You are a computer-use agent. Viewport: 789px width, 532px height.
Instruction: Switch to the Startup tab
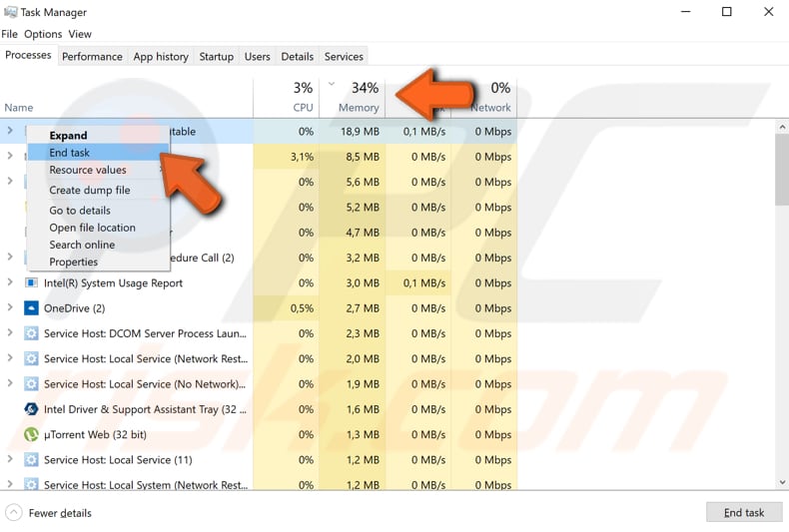coord(217,56)
